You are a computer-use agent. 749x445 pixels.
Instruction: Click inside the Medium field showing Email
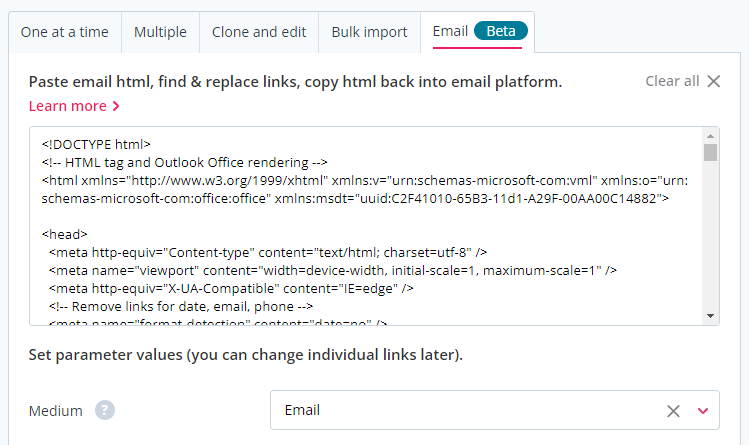(495, 410)
